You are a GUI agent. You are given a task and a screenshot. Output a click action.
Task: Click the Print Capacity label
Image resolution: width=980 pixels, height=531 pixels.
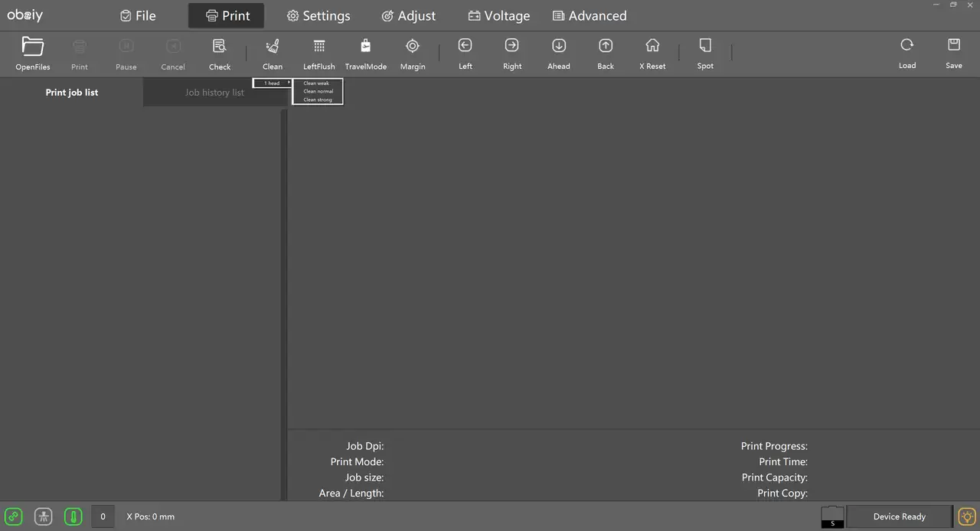click(x=775, y=477)
